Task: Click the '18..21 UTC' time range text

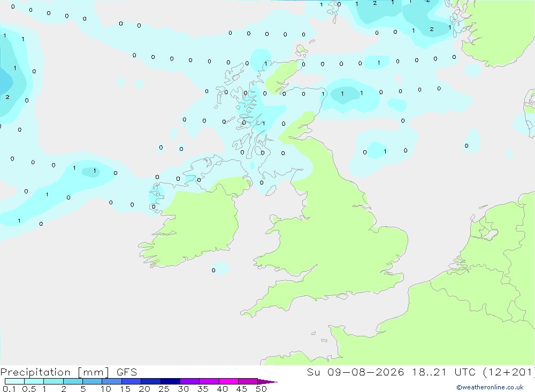Action: pos(444,372)
